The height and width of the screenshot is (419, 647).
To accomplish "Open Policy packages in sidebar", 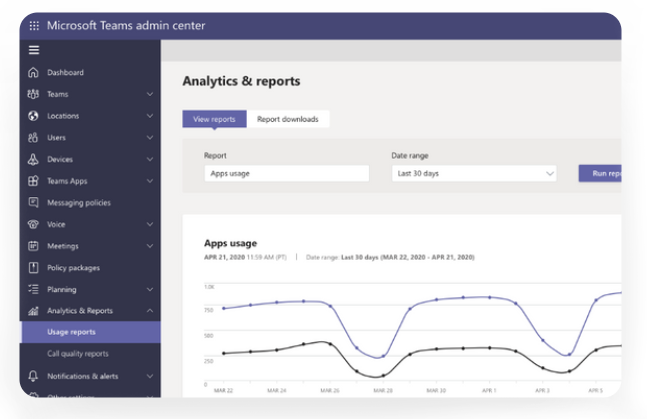I will point(90,268).
